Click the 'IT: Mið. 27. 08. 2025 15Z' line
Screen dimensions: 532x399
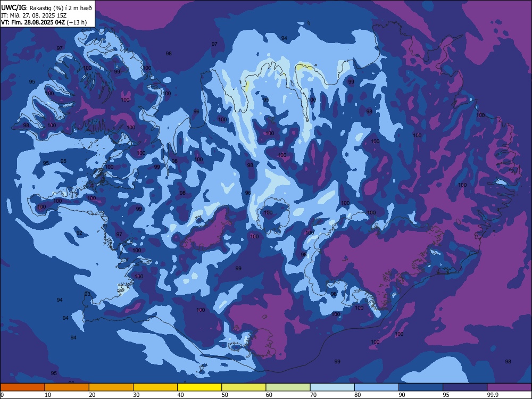tap(34, 15)
